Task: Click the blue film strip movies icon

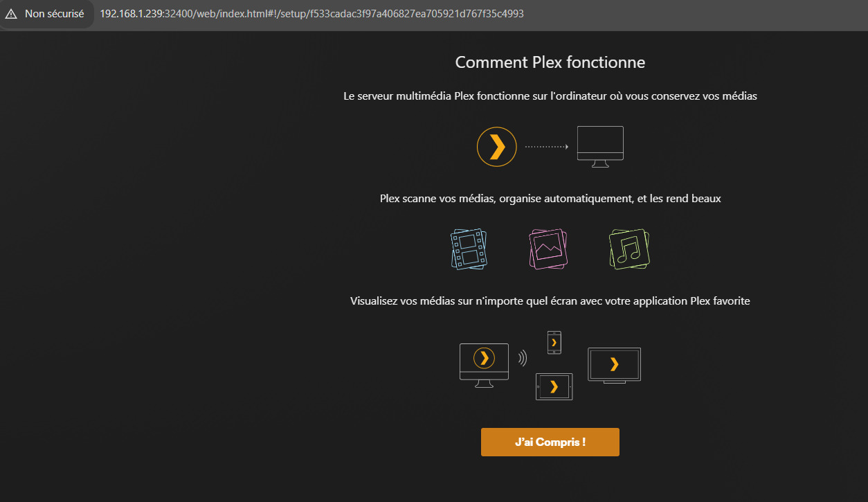Action: [469, 249]
